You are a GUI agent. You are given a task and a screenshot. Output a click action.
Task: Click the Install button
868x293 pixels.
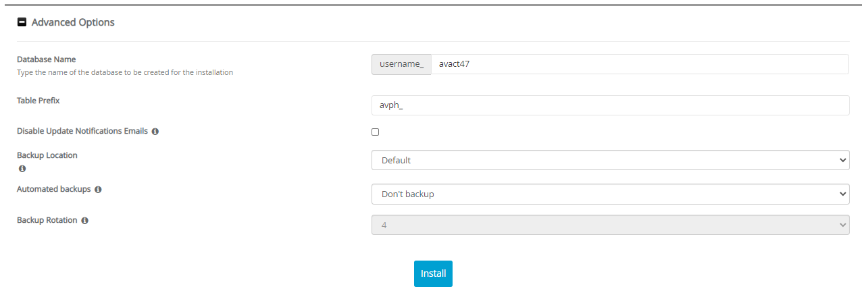point(433,273)
